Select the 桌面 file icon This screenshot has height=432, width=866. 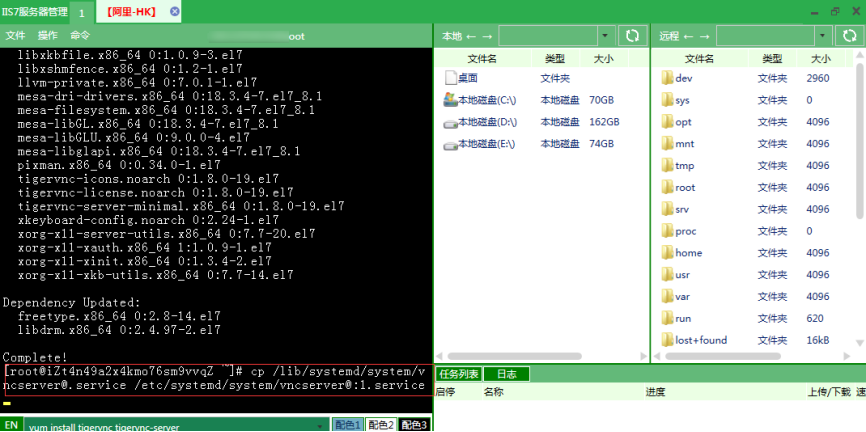(x=450, y=78)
